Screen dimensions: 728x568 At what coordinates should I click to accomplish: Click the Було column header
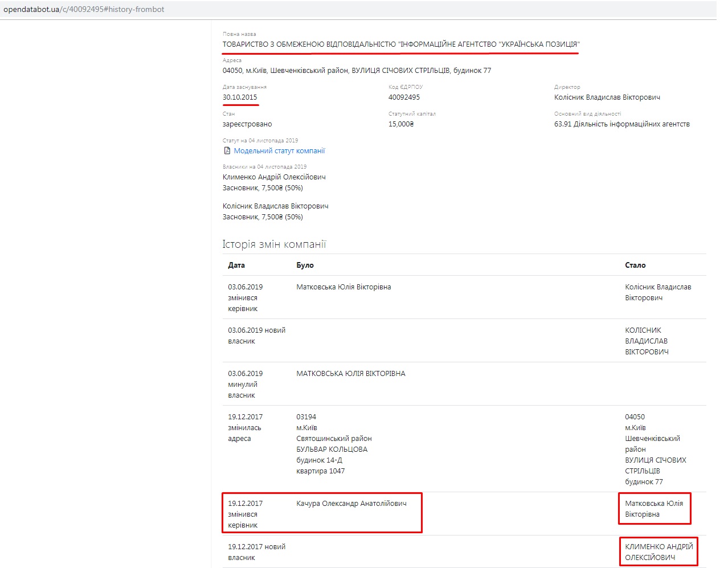coord(305,265)
